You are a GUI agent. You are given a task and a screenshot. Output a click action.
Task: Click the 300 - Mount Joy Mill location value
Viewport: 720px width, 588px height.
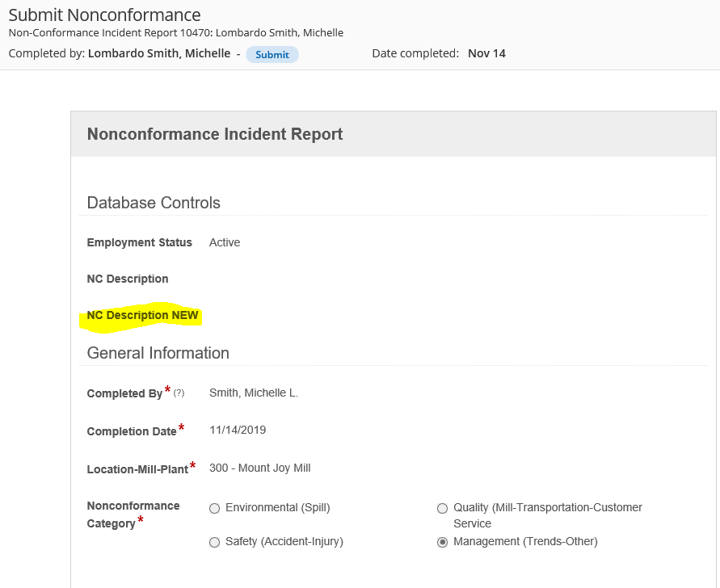tap(259, 468)
